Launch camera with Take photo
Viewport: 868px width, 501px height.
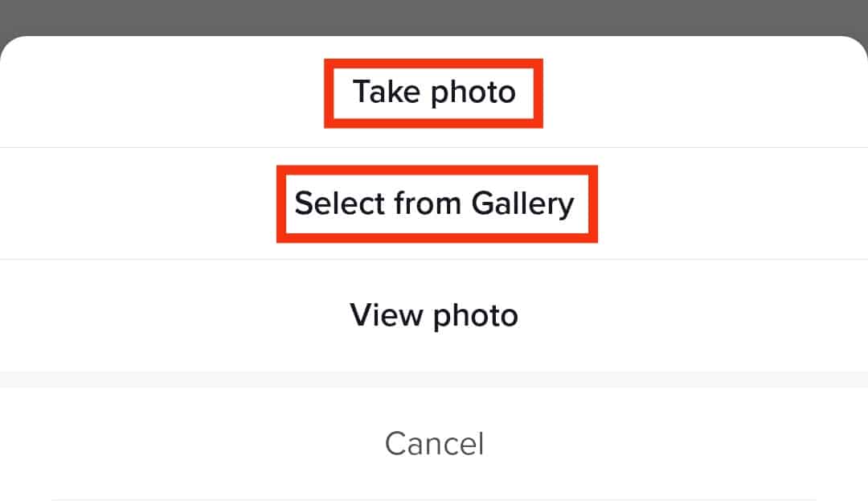[434, 92]
